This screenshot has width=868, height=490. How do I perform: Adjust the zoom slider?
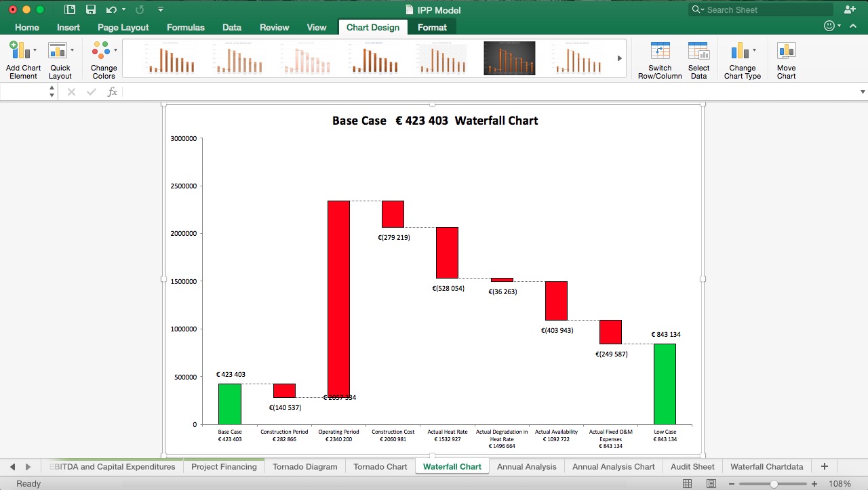773,484
